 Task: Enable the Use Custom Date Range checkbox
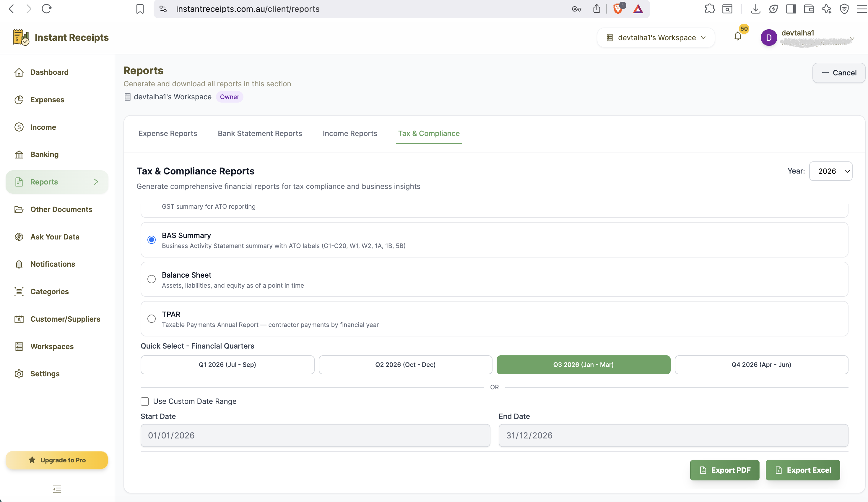pos(145,401)
